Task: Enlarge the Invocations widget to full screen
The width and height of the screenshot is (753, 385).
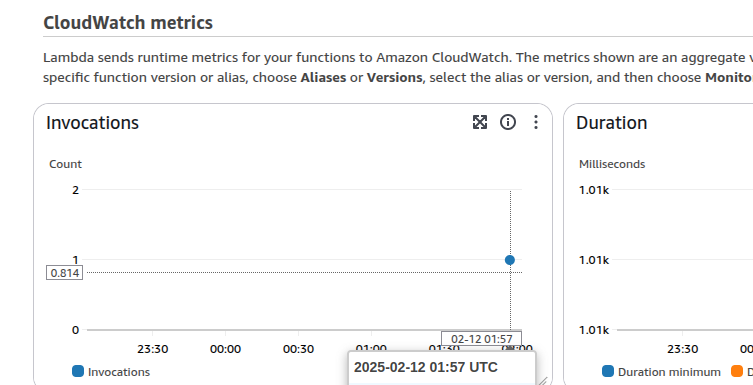Action: point(480,122)
